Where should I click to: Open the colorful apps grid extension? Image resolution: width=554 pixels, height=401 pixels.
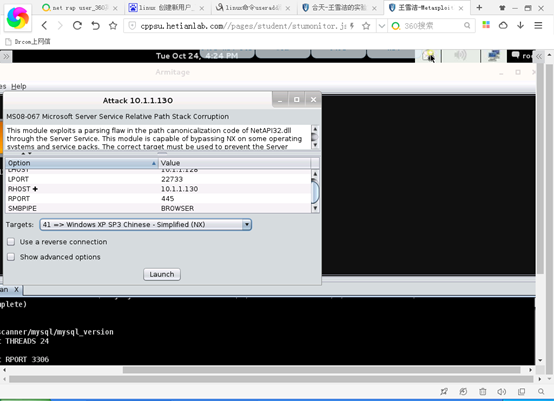486,25
